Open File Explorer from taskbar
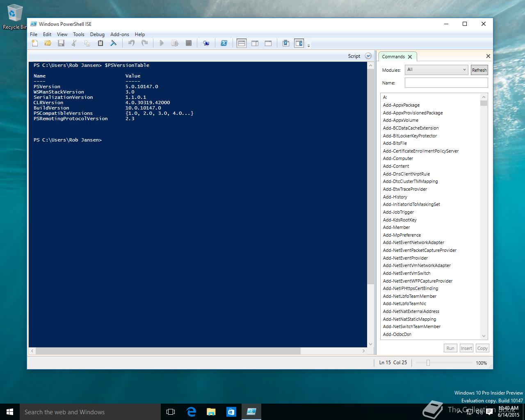Viewport: 525px width, 420px height. [x=211, y=412]
